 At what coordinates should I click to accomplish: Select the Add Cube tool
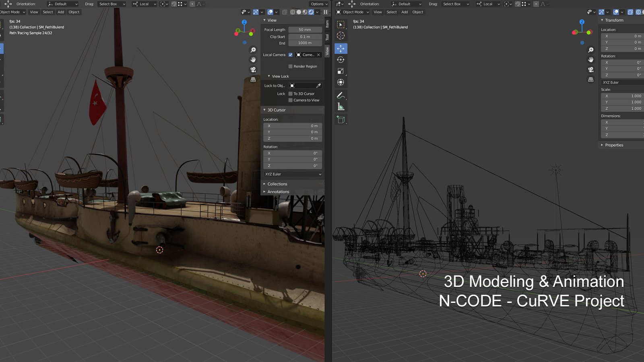coord(341,119)
